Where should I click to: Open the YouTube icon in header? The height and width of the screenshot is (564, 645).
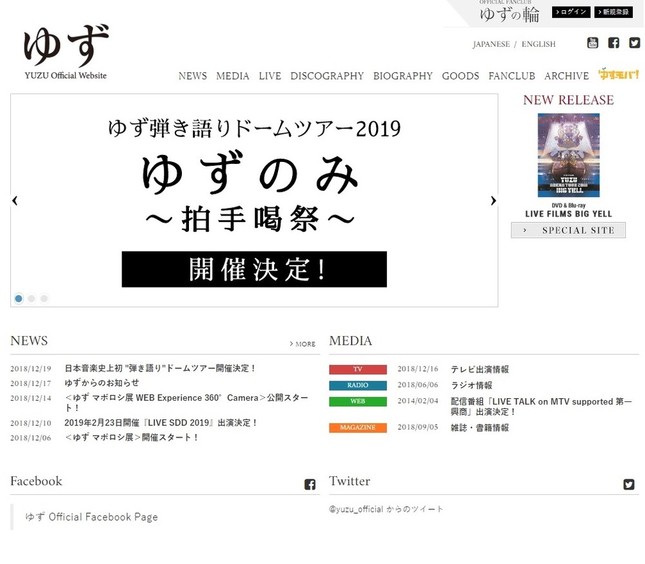[x=592, y=43]
